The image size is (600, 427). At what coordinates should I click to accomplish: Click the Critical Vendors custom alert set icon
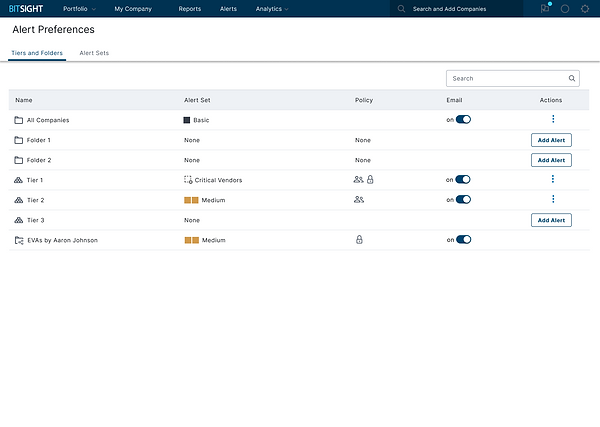188,180
